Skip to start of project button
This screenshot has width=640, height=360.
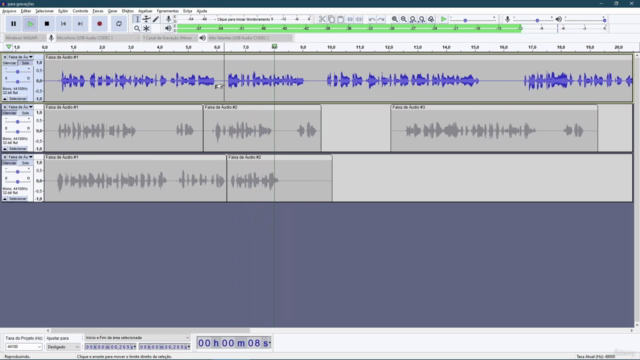point(63,24)
